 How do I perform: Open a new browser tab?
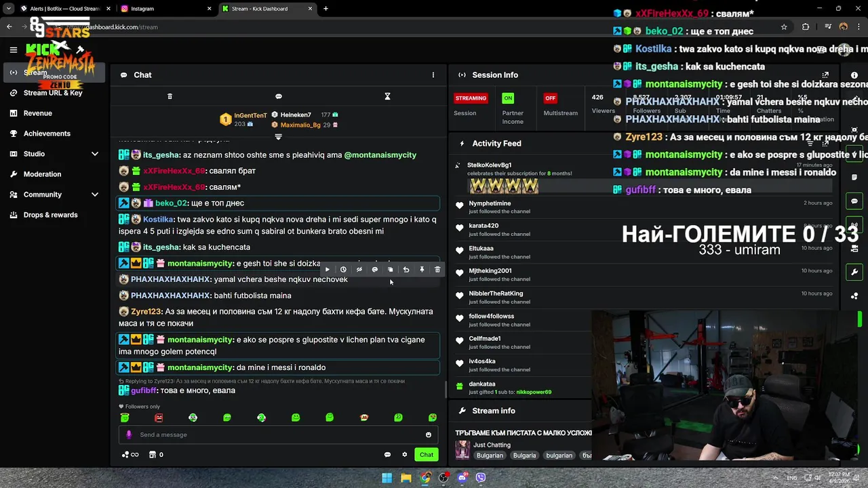[325, 9]
